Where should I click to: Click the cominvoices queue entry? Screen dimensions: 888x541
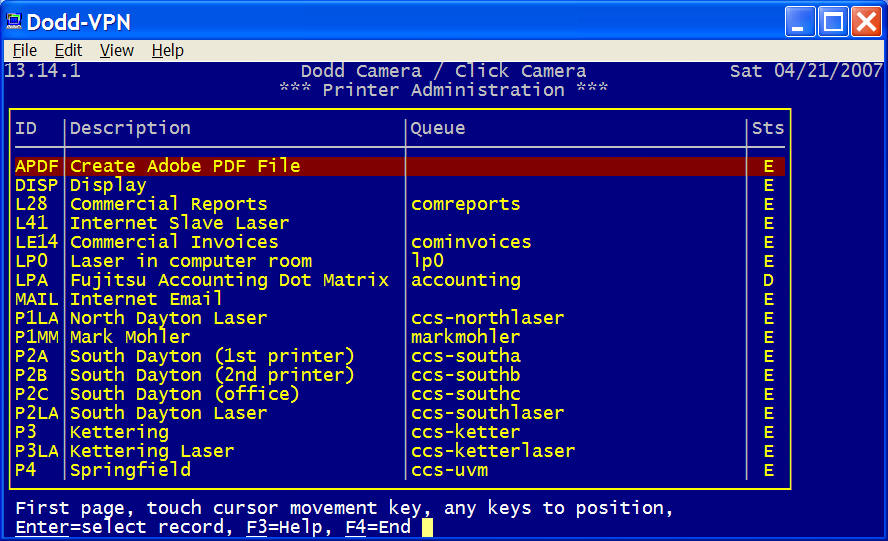click(x=471, y=242)
